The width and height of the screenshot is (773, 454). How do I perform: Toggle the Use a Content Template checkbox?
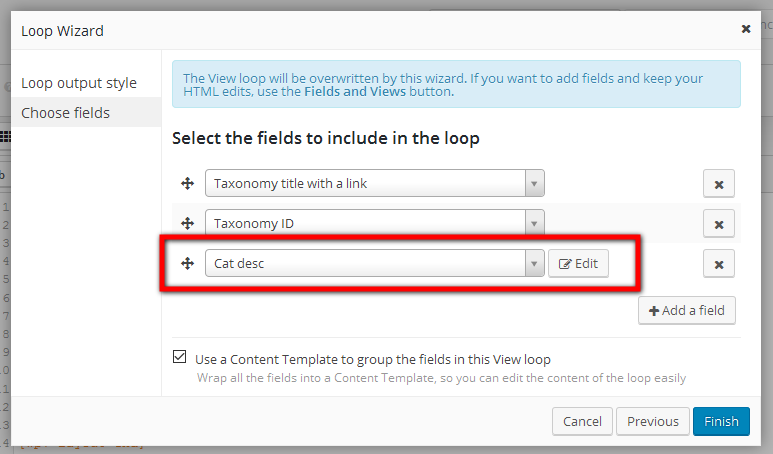179,356
